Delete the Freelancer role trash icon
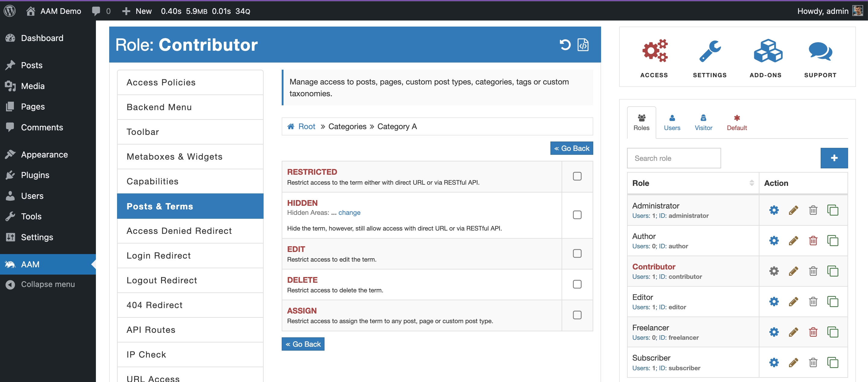868x382 pixels. pos(813,332)
